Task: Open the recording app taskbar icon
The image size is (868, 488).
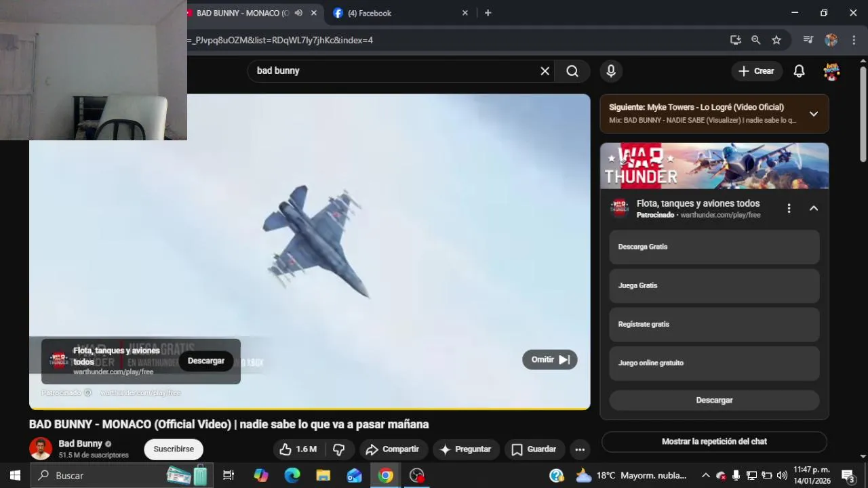Action: pyautogui.click(x=417, y=475)
